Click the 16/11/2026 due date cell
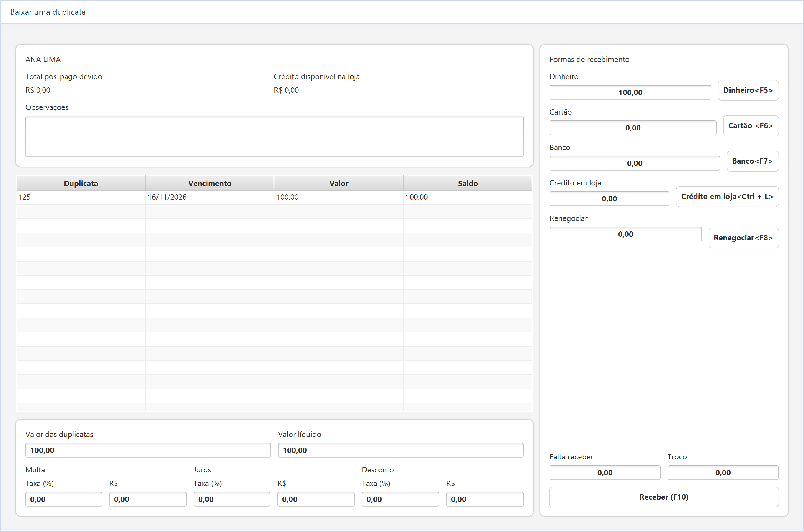The height and width of the screenshot is (532, 804). [210, 197]
